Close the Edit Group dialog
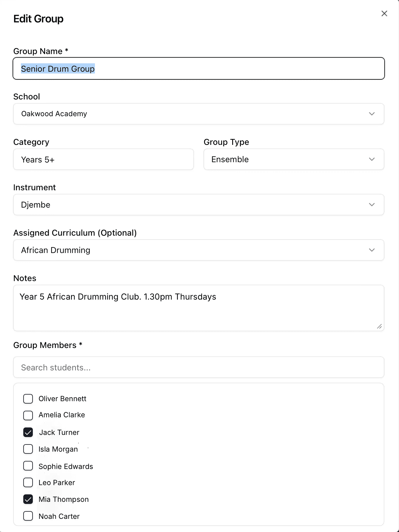 click(x=384, y=13)
